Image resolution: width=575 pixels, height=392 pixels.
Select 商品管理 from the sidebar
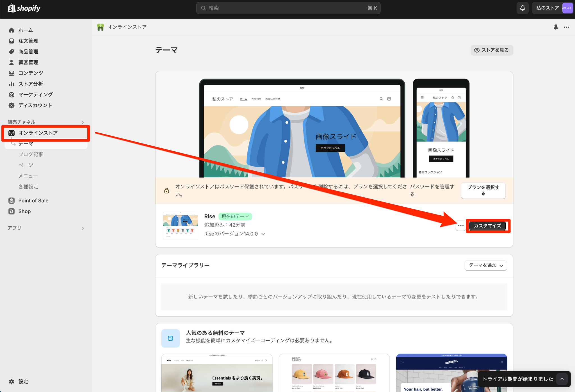coord(28,52)
